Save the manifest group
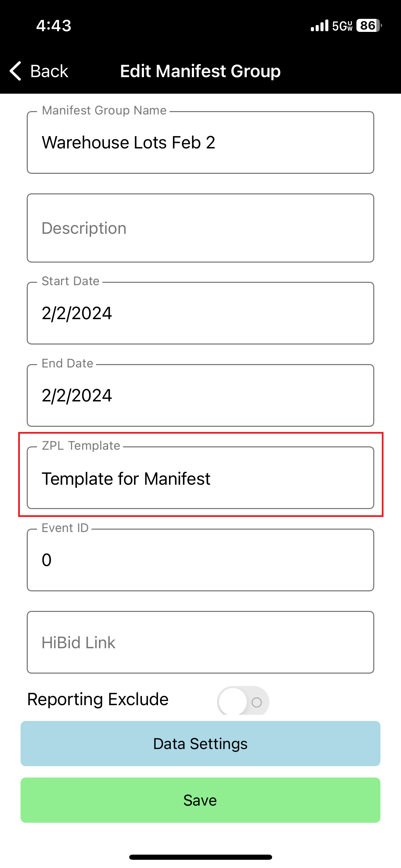 [x=200, y=800]
